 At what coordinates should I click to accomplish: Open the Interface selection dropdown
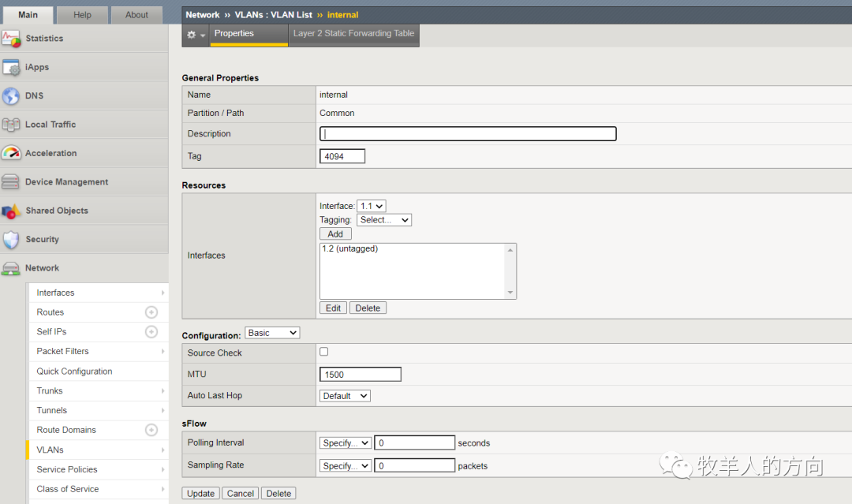[371, 206]
